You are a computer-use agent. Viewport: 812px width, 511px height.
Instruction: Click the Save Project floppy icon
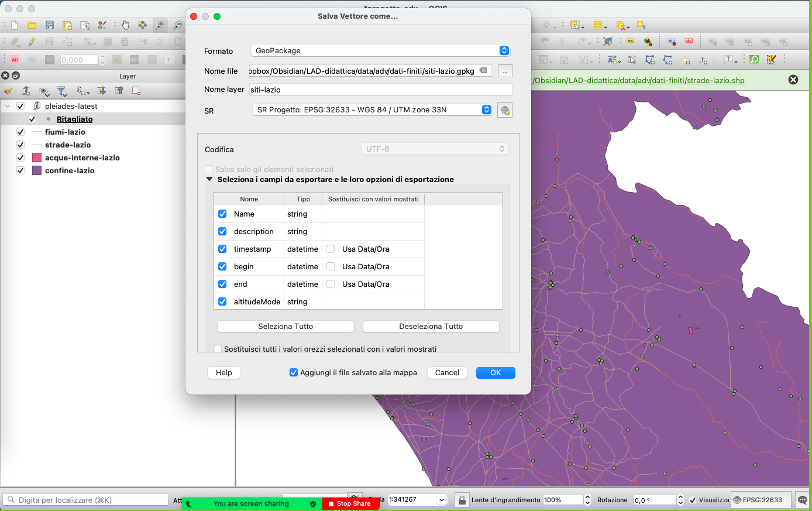click(50, 25)
